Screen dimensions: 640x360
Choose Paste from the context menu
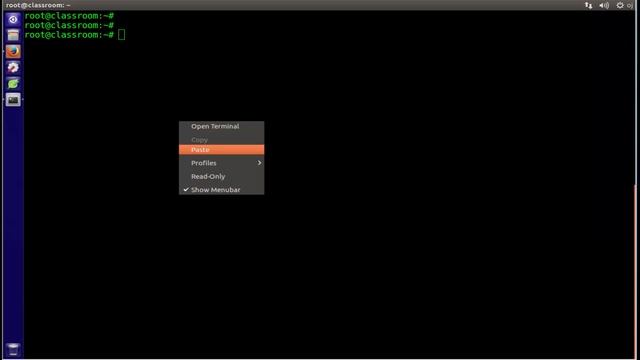pos(222,150)
